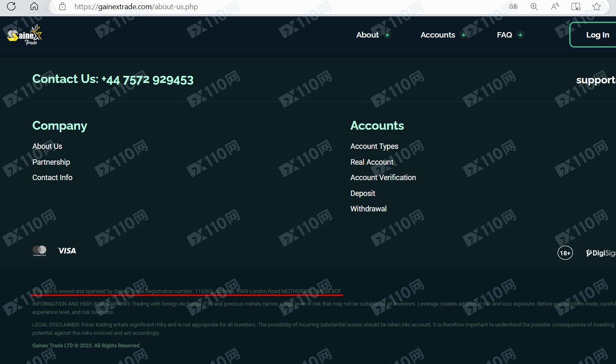View site security lock icon
This screenshot has width=616, height=364.
(x=63, y=7)
